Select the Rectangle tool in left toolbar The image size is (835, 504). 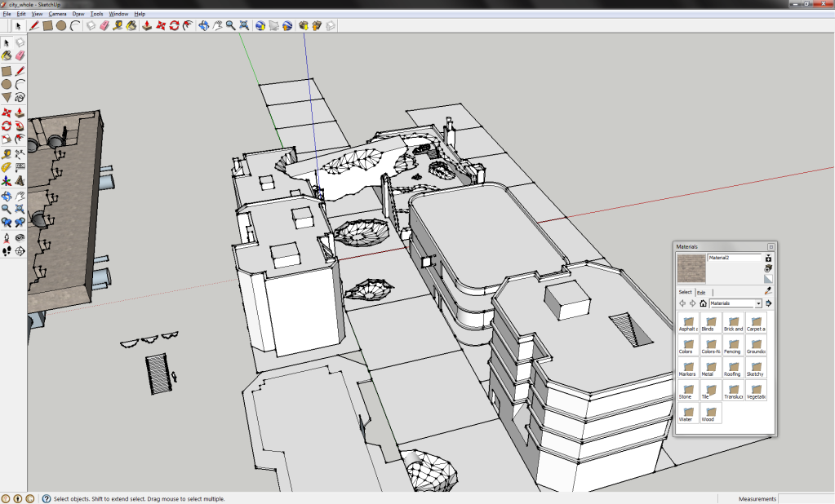7,71
